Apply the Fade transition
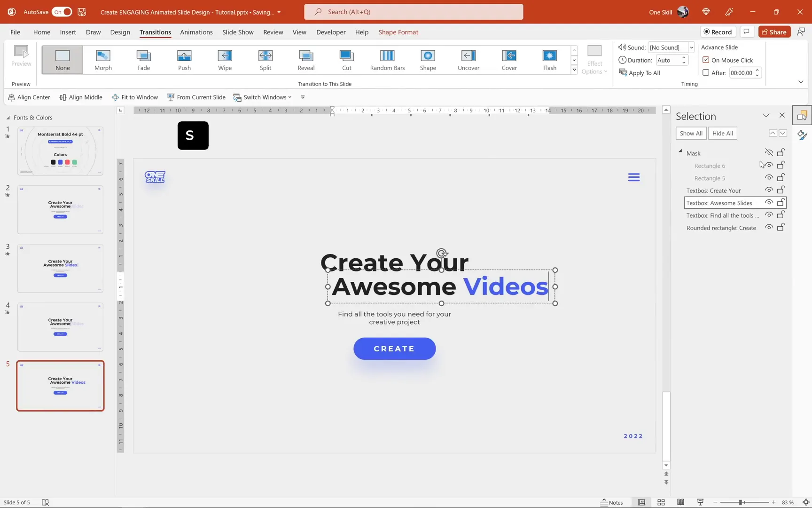 coord(144,60)
